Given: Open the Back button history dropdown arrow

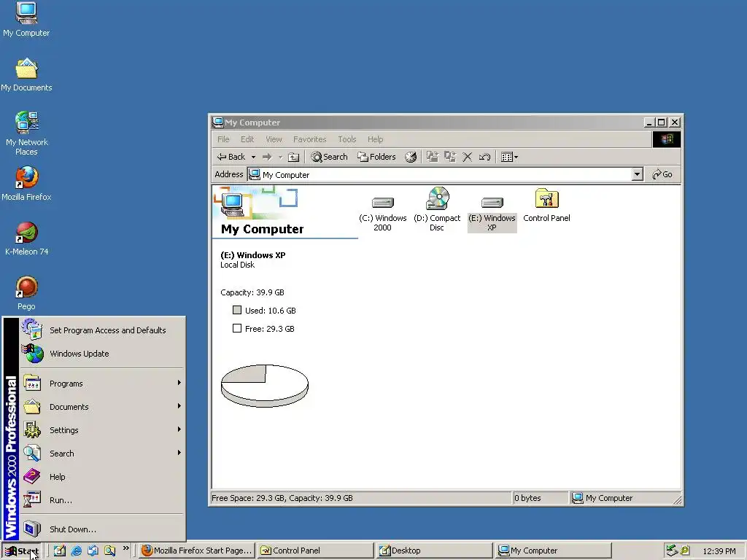Looking at the screenshot, I should click(x=253, y=157).
